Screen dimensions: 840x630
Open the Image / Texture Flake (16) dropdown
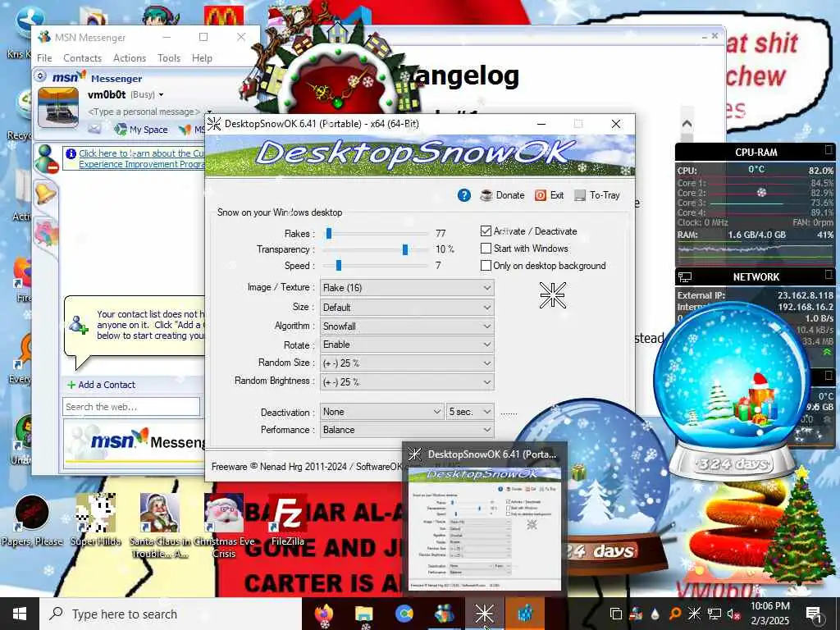(x=407, y=288)
